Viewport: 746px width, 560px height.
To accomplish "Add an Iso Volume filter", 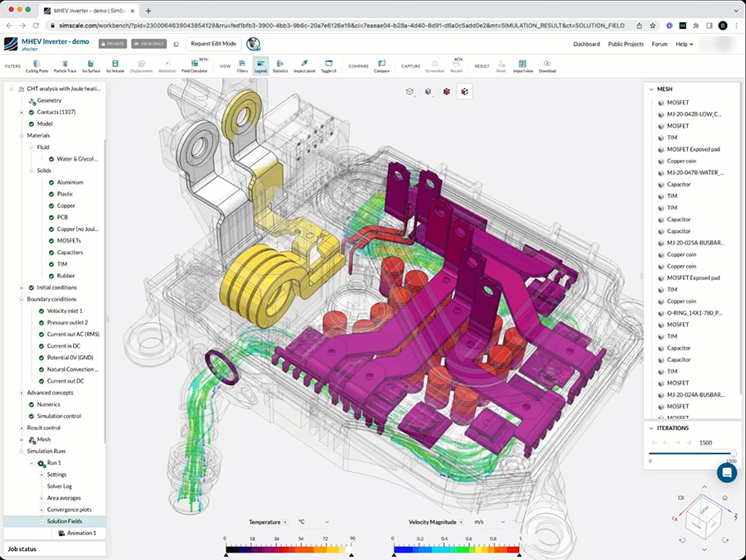I will click(114, 66).
